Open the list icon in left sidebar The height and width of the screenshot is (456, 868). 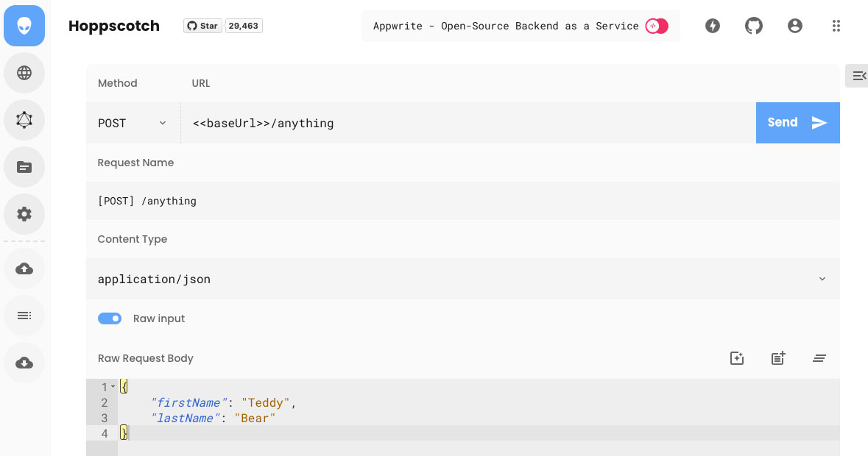point(24,316)
